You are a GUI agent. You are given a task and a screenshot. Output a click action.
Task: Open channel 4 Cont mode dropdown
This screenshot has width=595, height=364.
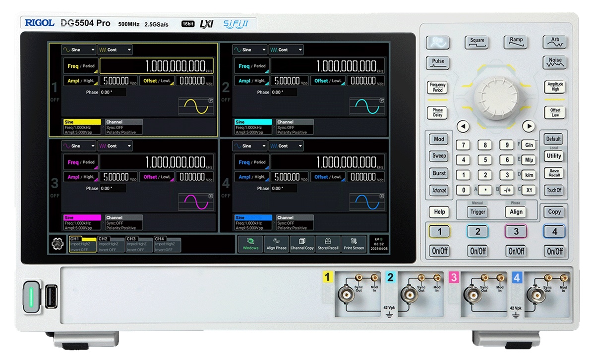click(286, 146)
